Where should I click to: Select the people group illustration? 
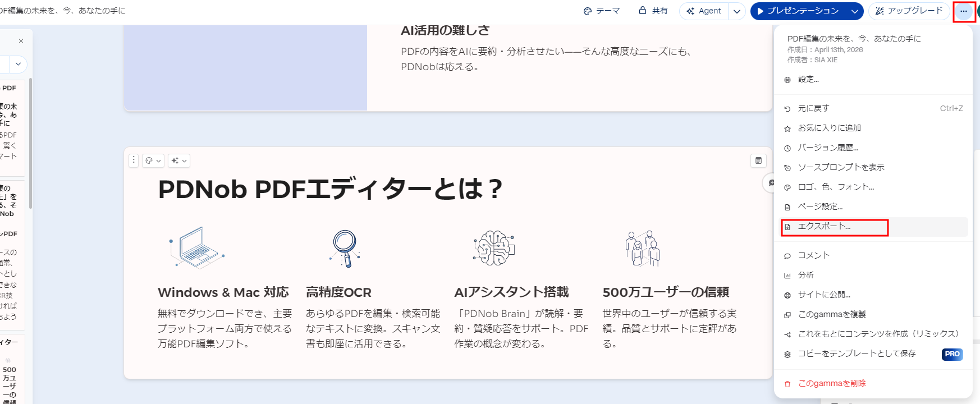tap(643, 248)
